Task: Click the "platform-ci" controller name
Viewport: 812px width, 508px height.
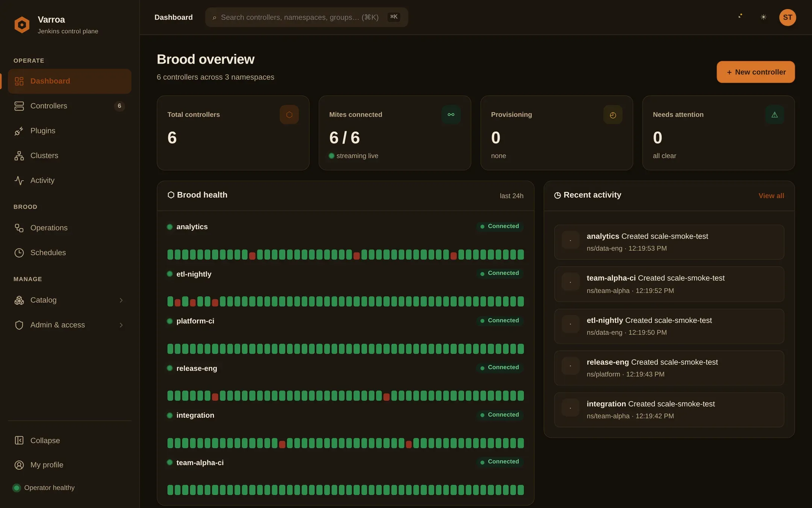Action: pos(195,321)
